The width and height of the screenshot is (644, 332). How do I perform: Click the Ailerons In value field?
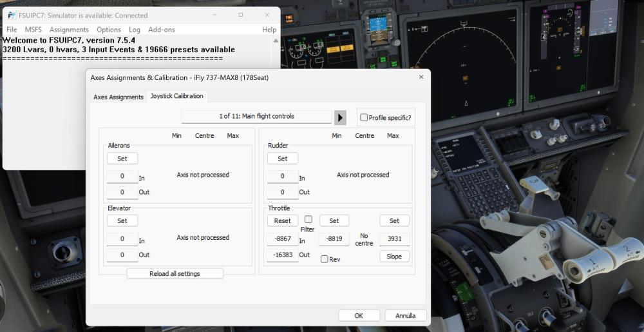coord(122,177)
